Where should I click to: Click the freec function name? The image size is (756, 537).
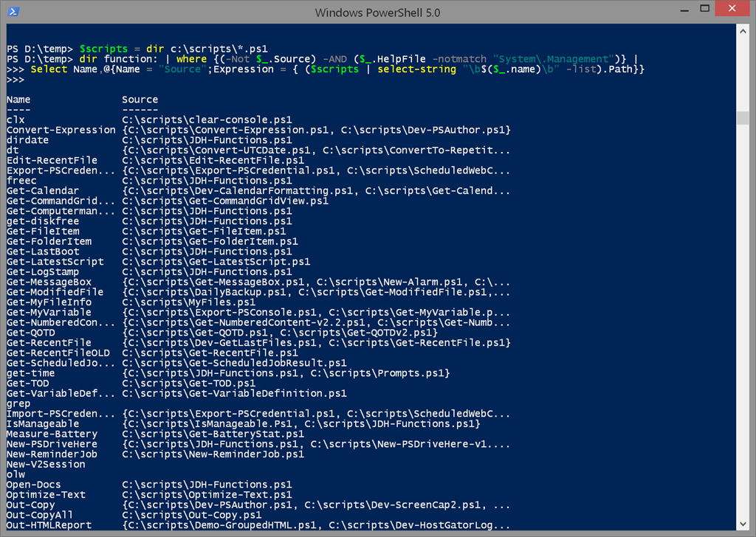[21, 181]
